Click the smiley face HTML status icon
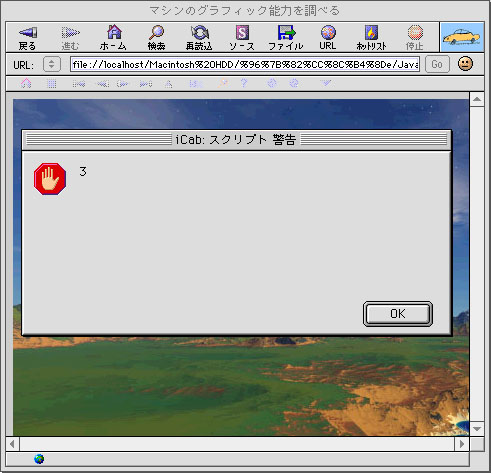The width and height of the screenshot is (491, 473). [x=465, y=64]
